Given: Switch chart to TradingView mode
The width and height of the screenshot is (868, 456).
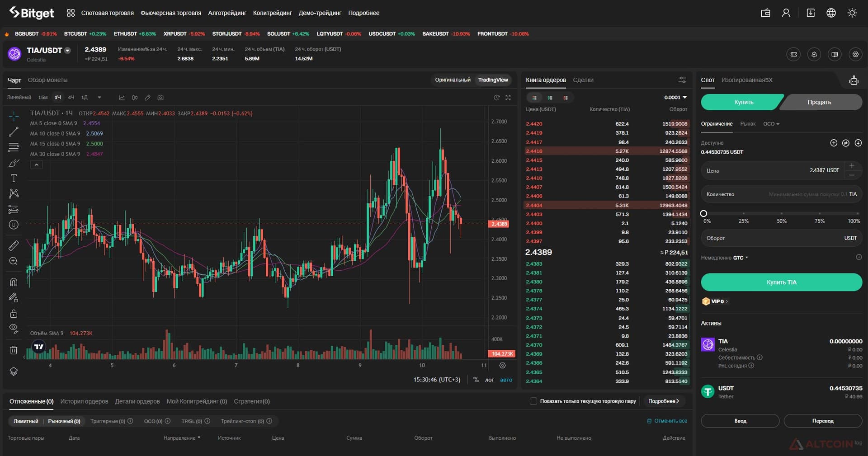Looking at the screenshot, I should point(493,80).
